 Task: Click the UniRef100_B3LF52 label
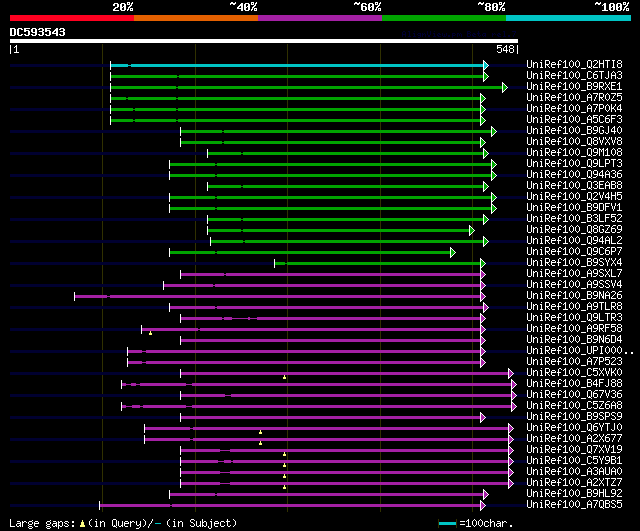tap(574, 219)
